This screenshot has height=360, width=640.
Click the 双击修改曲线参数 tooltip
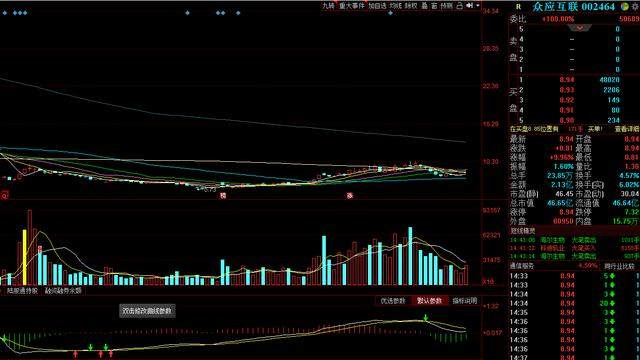[x=147, y=311]
